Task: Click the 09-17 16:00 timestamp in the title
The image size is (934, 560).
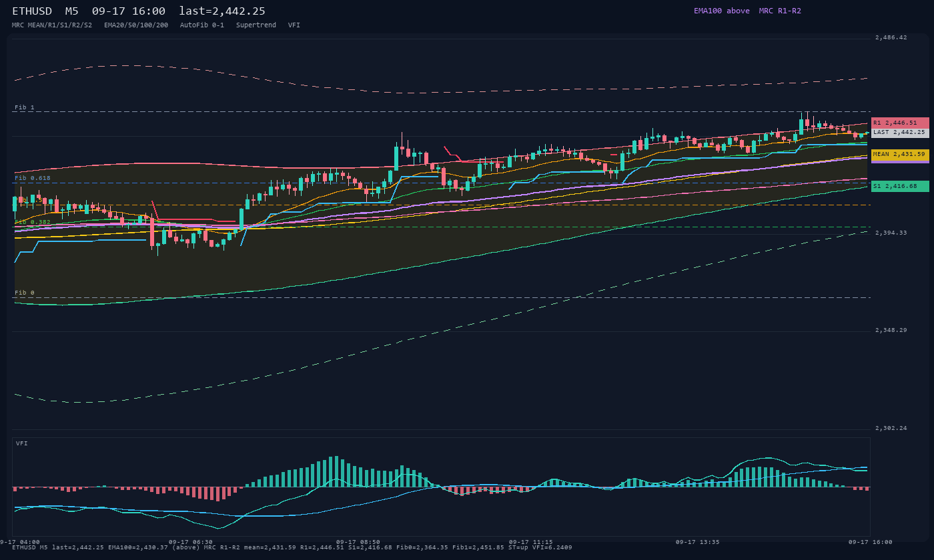Action: 129,11
